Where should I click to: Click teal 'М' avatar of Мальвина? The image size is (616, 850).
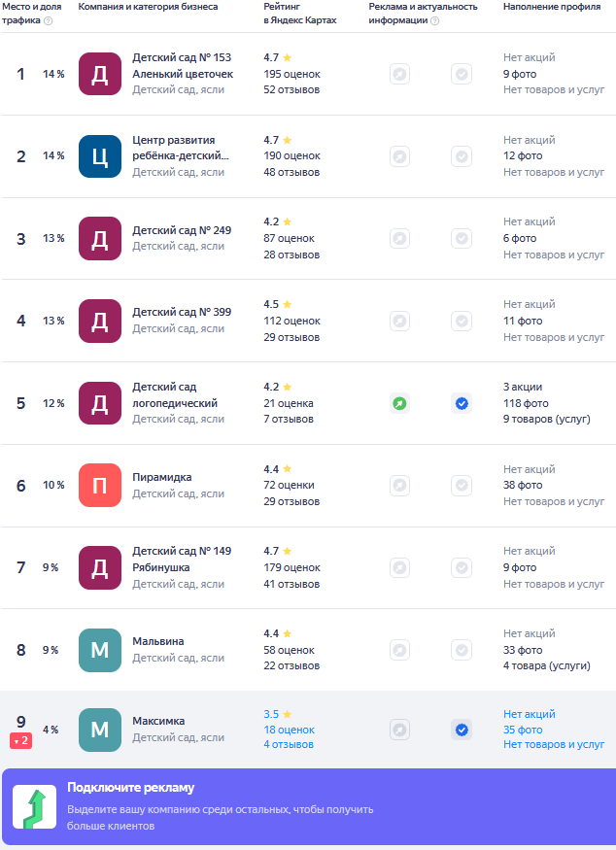tap(100, 650)
